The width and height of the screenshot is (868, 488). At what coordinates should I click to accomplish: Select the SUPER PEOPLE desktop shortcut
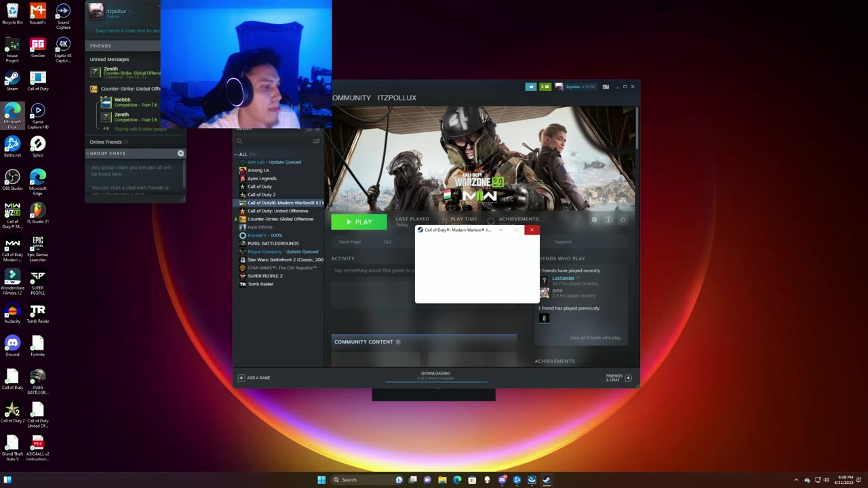(38, 283)
